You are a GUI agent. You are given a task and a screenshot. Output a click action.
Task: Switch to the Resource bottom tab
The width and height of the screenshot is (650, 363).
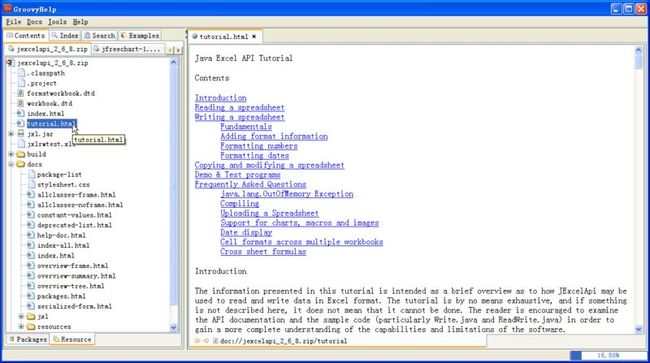[x=72, y=339]
